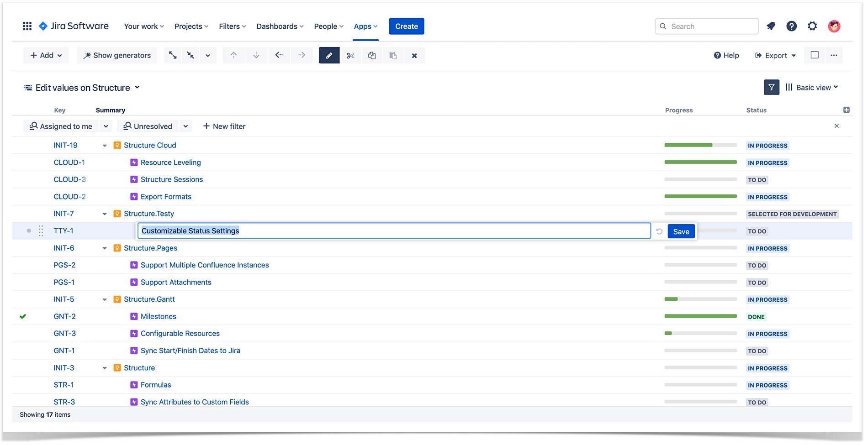Click the Structure.Gantt progress bar
The image size is (868, 445).
pyautogui.click(x=700, y=299)
